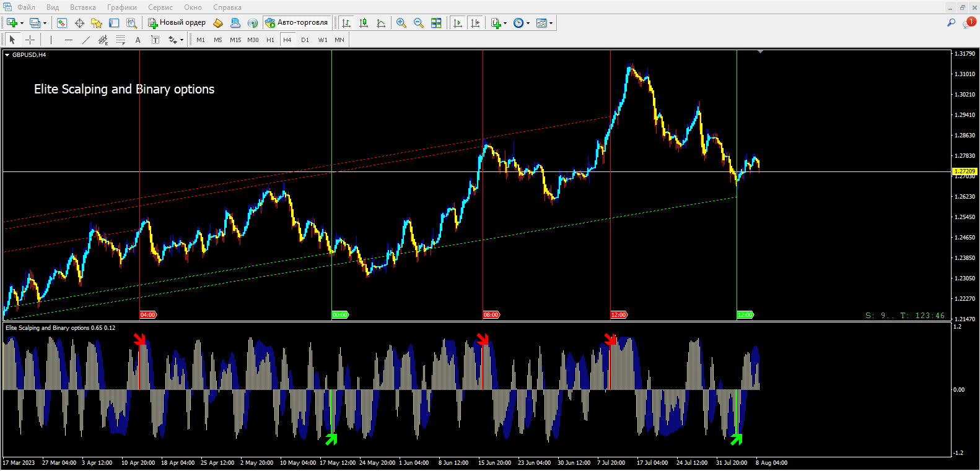This screenshot has height=471, width=980.
Task: Toggle the Авто-торговля auto-trading button
Action: [x=297, y=23]
